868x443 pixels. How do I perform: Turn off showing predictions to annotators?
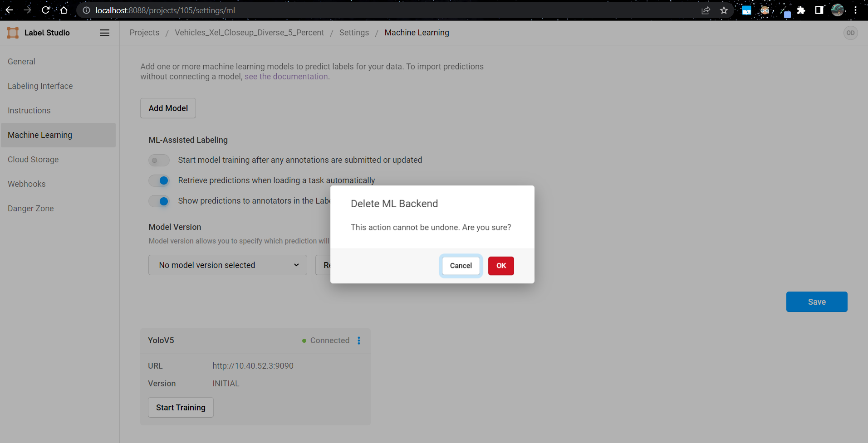(159, 201)
